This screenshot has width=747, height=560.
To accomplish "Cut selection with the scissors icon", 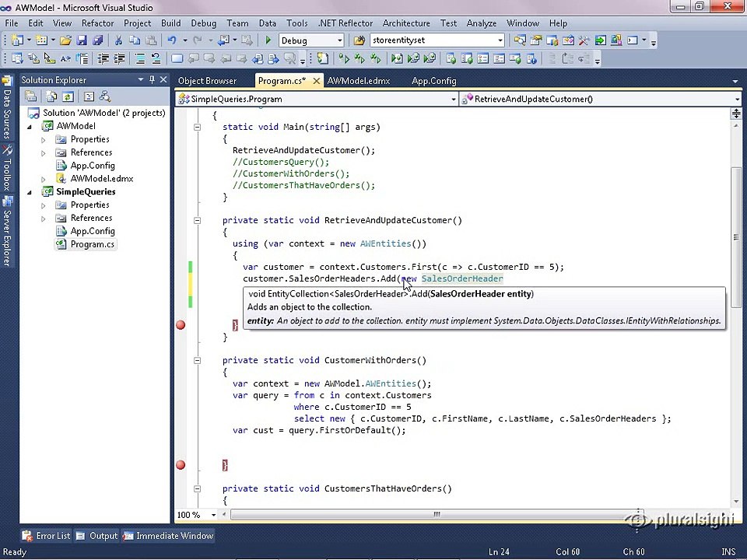I will coord(118,40).
